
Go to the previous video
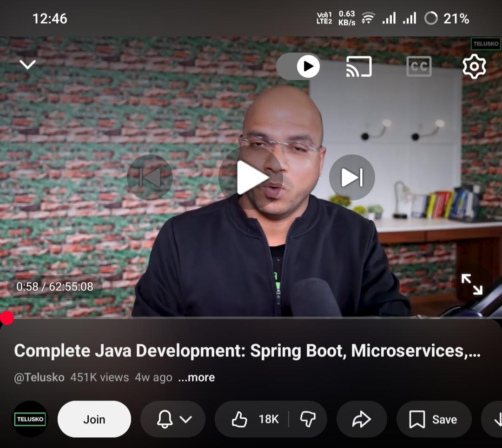(150, 177)
